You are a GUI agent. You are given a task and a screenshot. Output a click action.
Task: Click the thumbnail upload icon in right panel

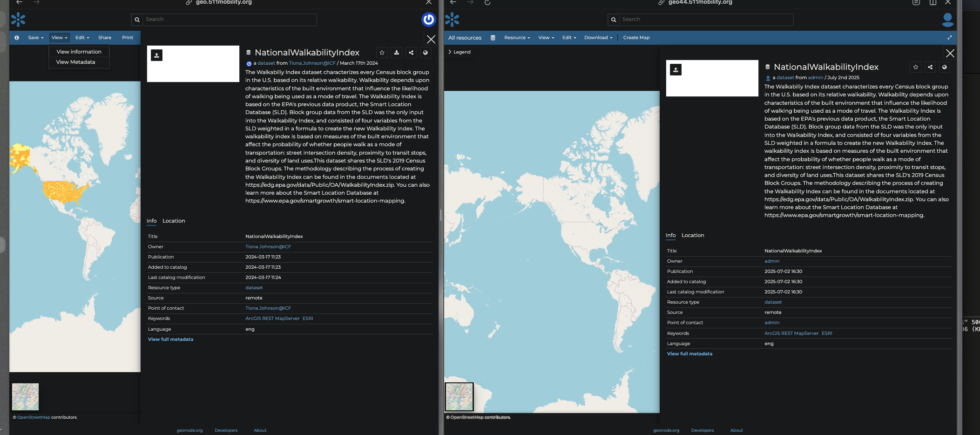(x=676, y=70)
